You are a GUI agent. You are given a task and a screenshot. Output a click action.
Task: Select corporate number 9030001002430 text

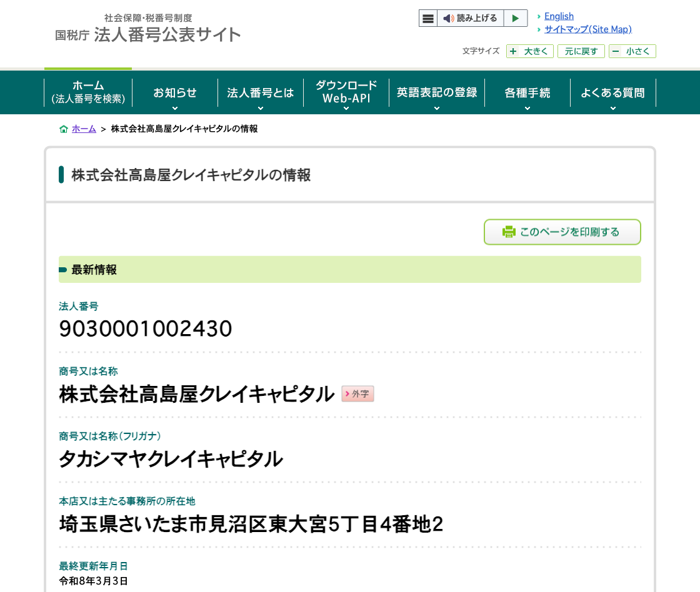click(x=146, y=329)
